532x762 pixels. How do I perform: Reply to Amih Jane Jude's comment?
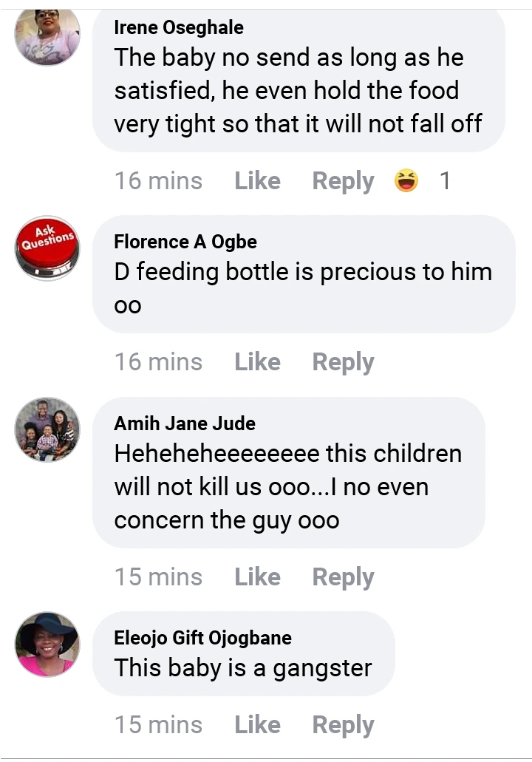tap(343, 577)
